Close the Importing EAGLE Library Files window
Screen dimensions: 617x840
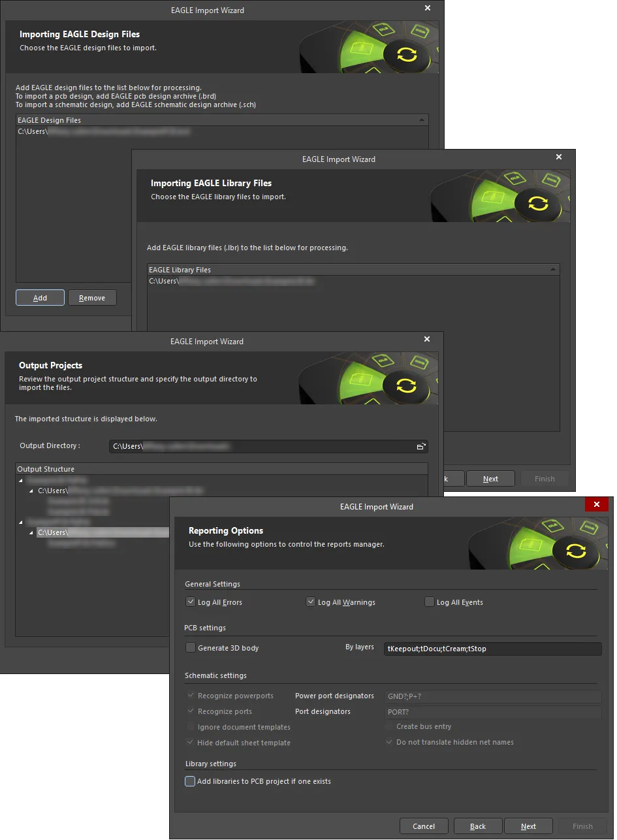click(x=559, y=157)
